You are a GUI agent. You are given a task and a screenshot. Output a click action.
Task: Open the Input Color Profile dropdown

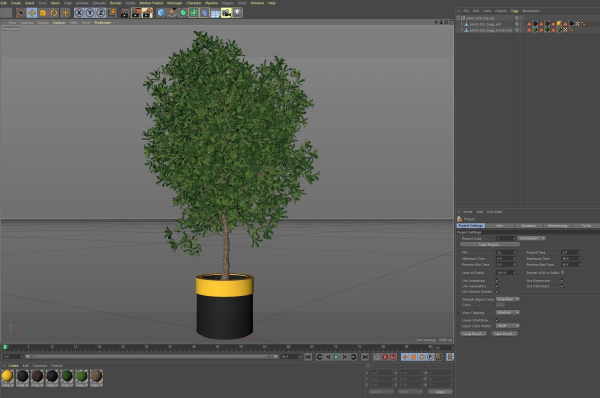(x=508, y=326)
